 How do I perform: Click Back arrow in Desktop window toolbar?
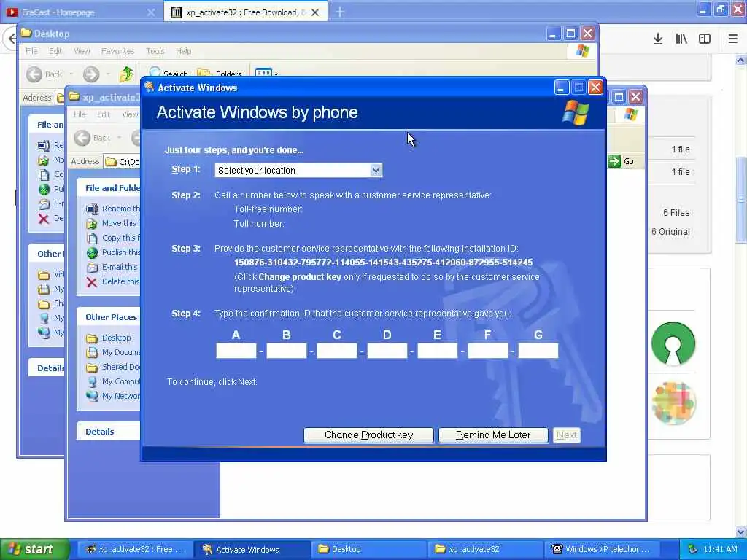tap(34, 74)
